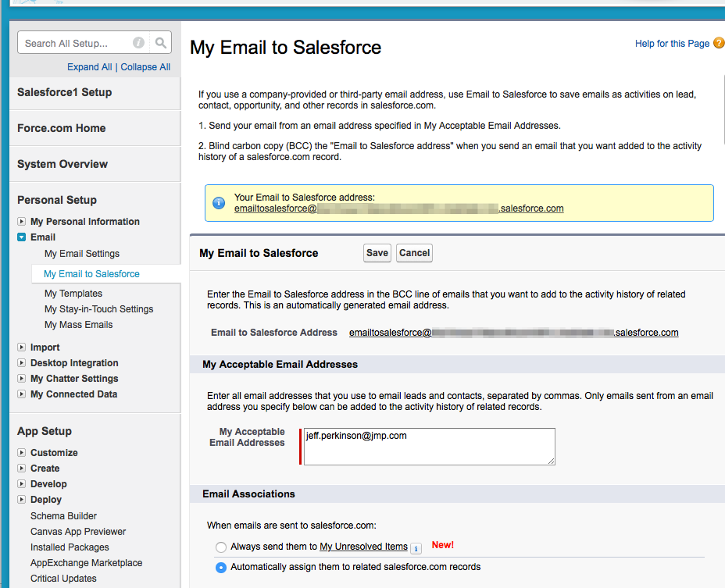Image resolution: width=725 pixels, height=588 pixels.
Task: Open help question mark icon
Action: point(719,43)
